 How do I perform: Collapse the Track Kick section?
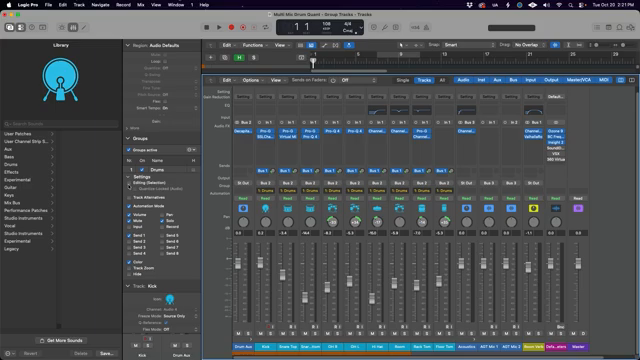point(128,286)
